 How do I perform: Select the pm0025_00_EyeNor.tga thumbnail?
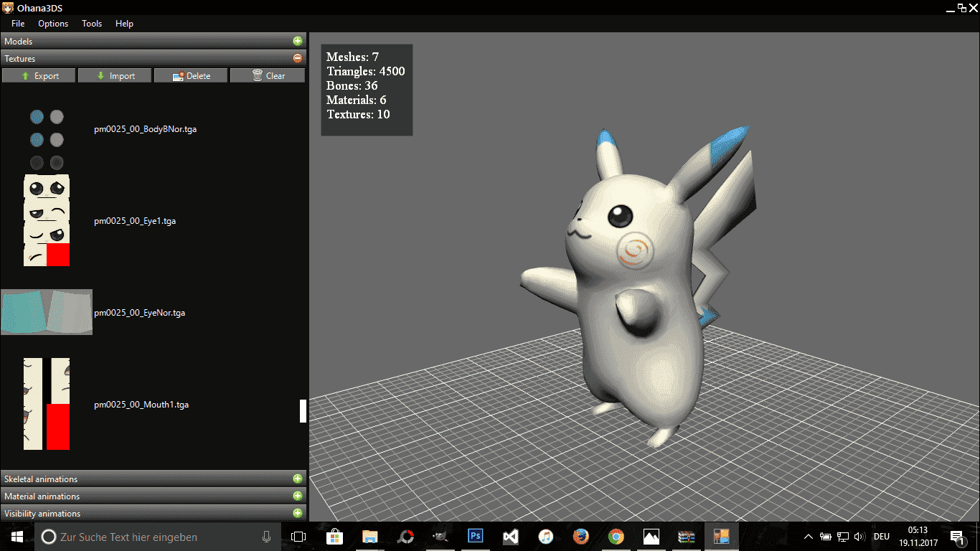click(47, 312)
